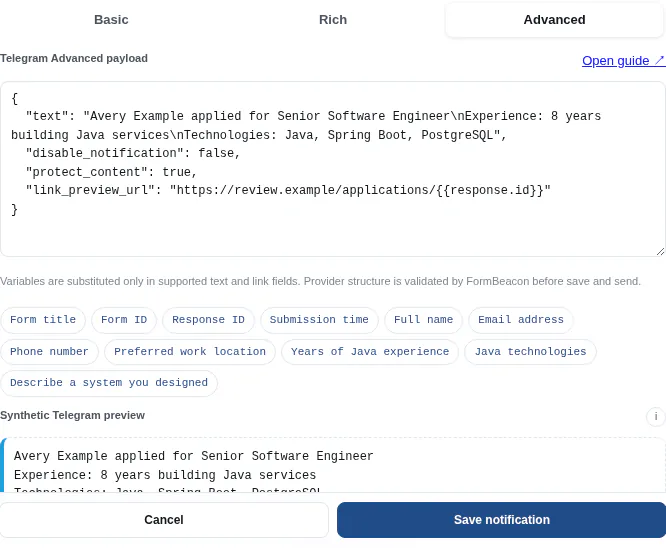Select the Advanced tab
The width and height of the screenshot is (666, 548).
point(554,20)
